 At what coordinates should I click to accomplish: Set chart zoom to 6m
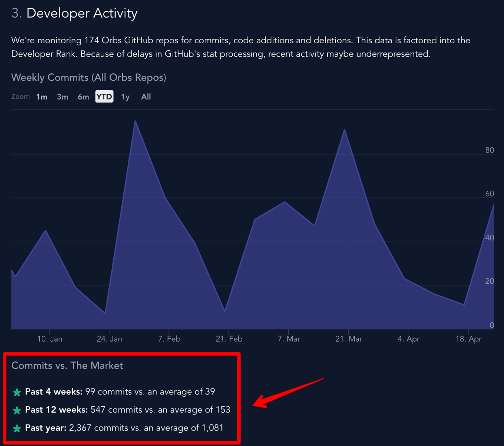click(83, 97)
